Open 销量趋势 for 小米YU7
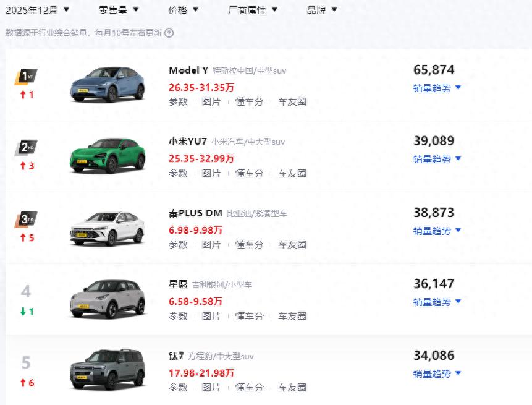 (x=433, y=158)
